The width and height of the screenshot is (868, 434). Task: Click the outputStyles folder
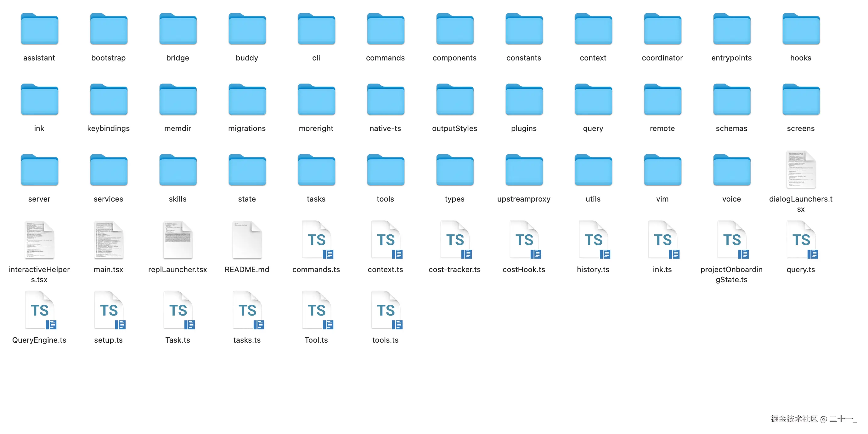(x=454, y=100)
